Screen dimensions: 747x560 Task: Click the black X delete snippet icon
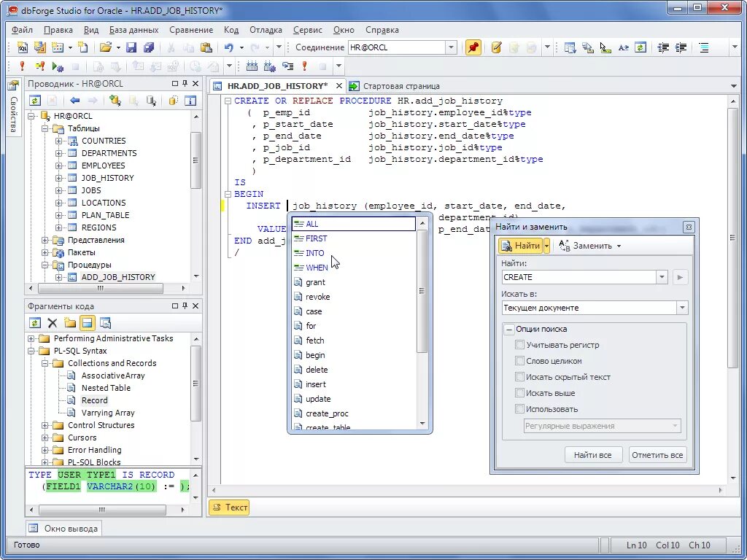[x=53, y=323]
